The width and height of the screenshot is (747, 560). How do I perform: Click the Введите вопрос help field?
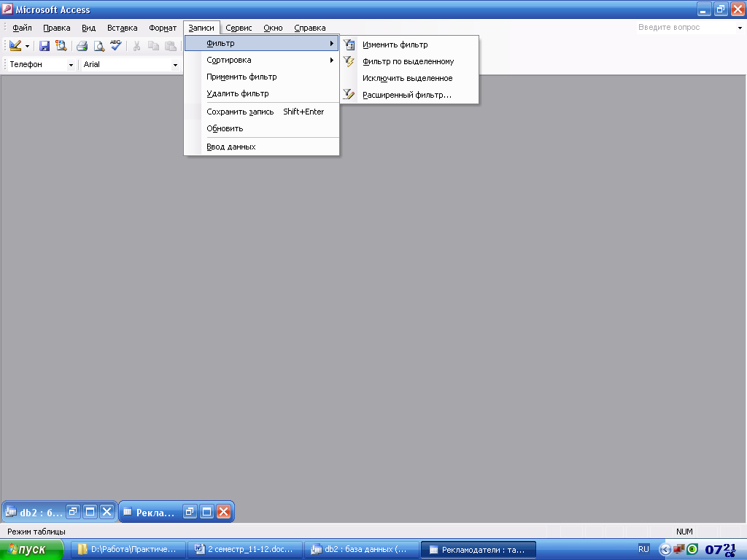[686, 28]
